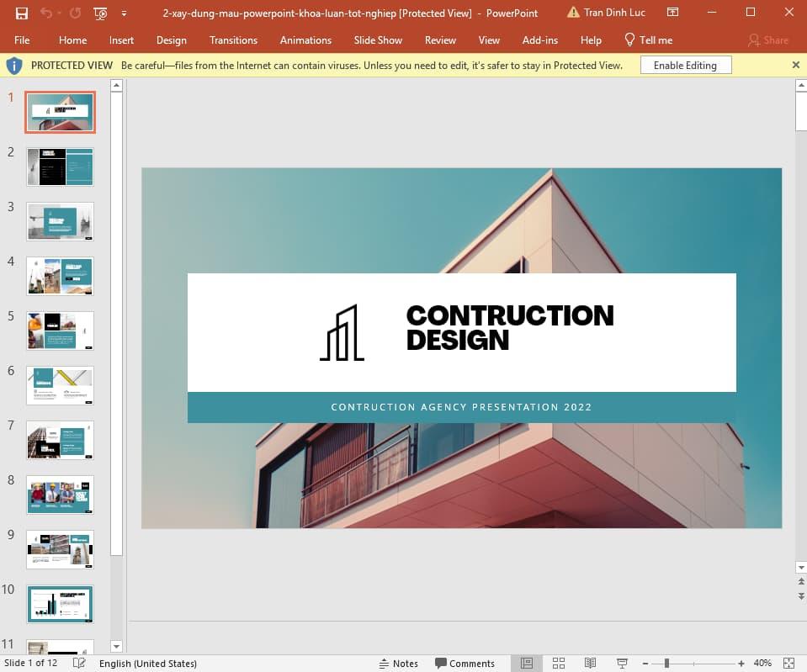The height and width of the screenshot is (672, 807).
Task: Open the Design ribbon tab
Action: [x=172, y=40]
